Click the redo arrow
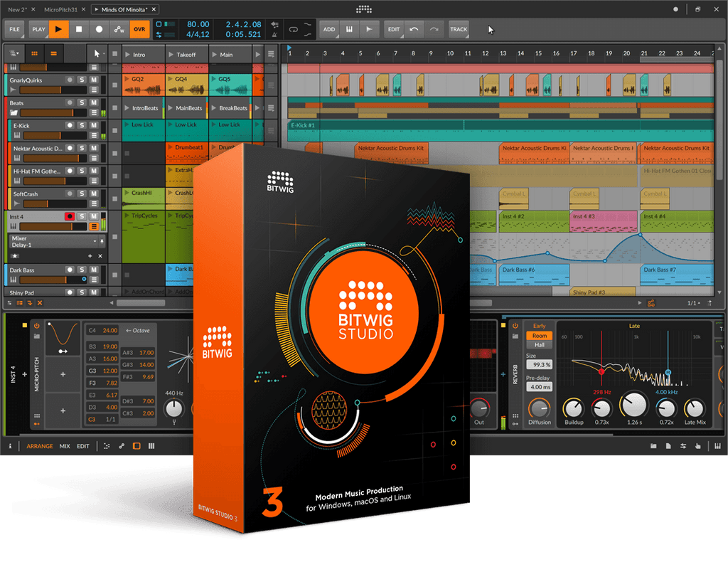The image size is (728, 562). tap(434, 29)
